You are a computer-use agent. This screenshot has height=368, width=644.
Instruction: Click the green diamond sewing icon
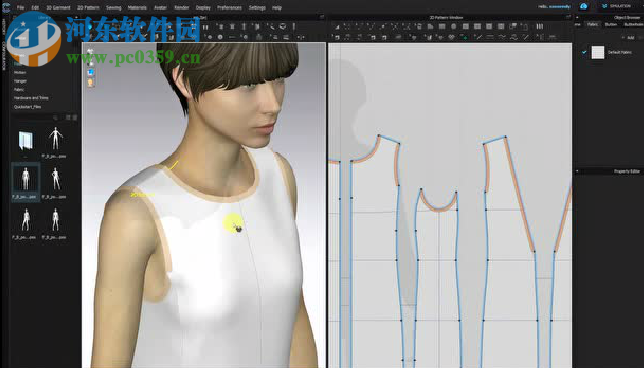coord(464,37)
